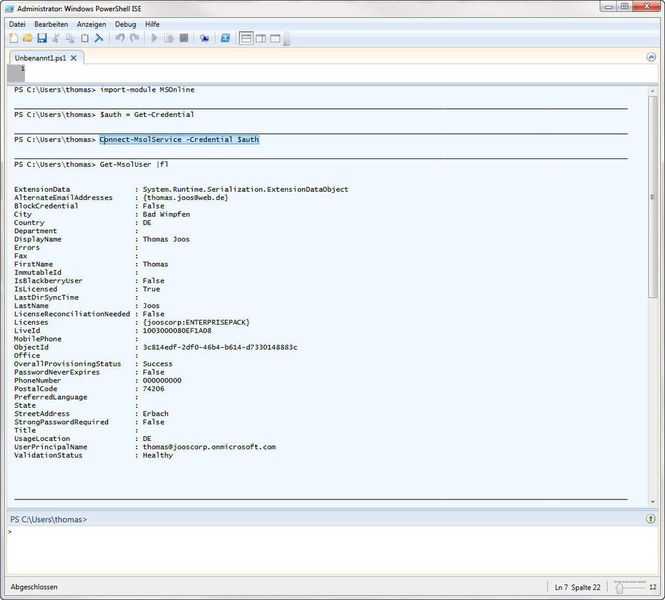Close the Unbenannt1.ps1 tab

pos(74,58)
